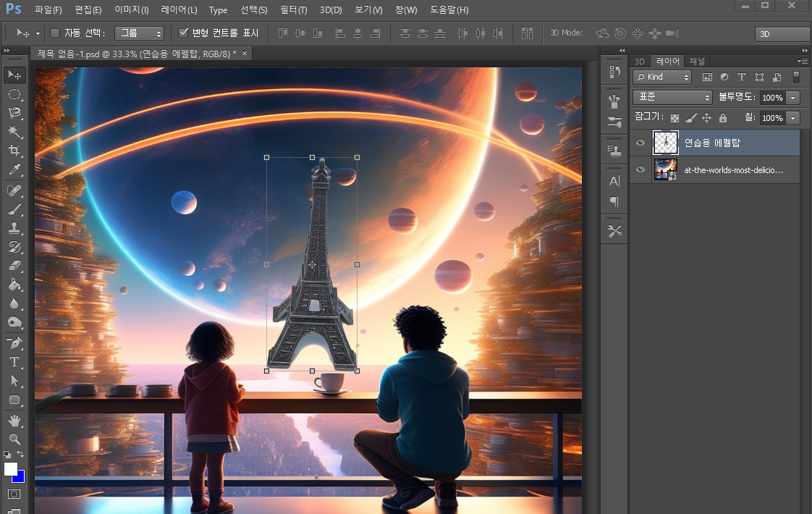
Task: Swap foreground and background colors
Action: point(20,454)
